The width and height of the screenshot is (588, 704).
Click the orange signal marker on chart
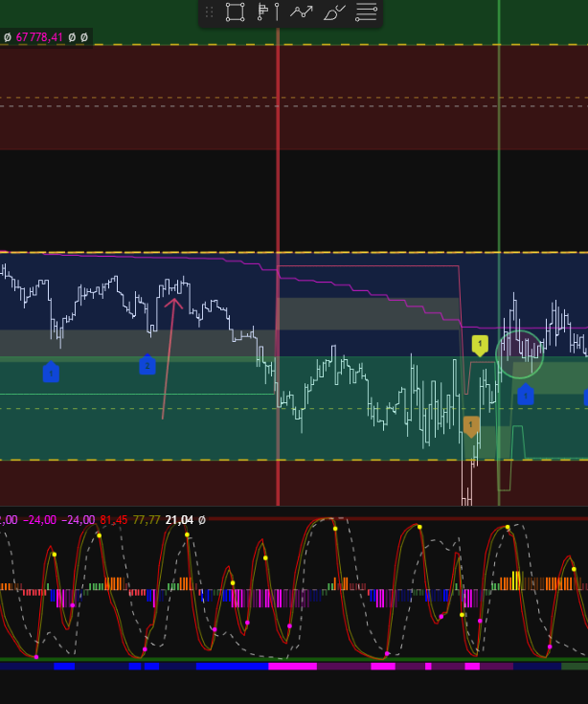coord(470,425)
